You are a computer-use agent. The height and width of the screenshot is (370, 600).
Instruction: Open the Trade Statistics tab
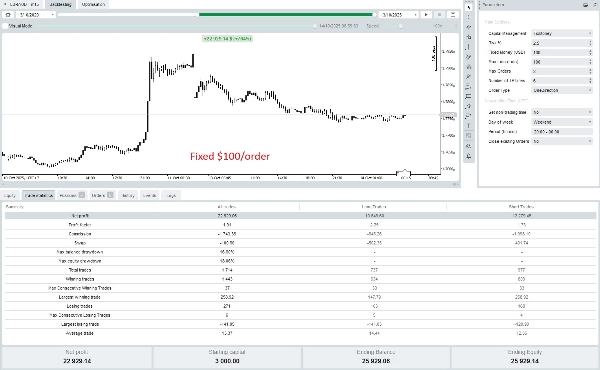coord(39,196)
